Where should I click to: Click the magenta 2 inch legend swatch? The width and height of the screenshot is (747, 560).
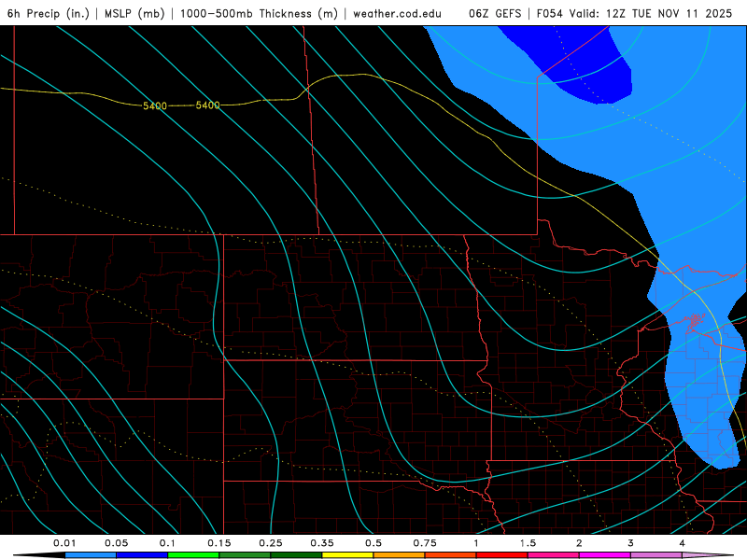tap(605, 555)
